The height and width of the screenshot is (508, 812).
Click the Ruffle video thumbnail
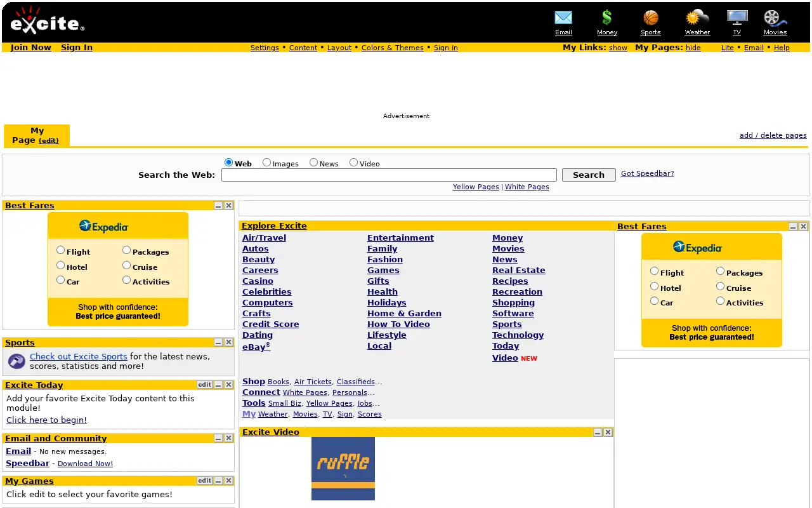(343, 469)
